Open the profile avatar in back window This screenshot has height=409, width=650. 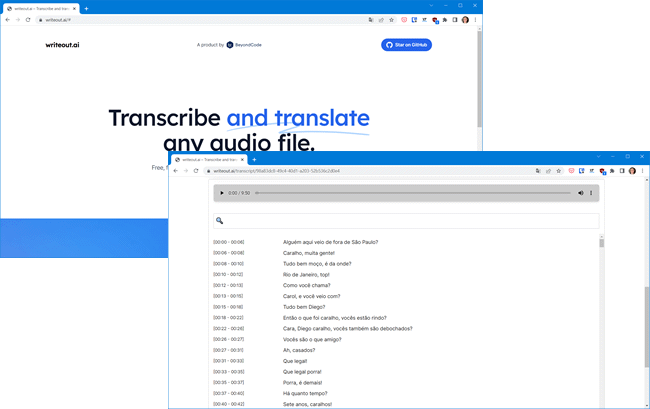tap(465, 20)
